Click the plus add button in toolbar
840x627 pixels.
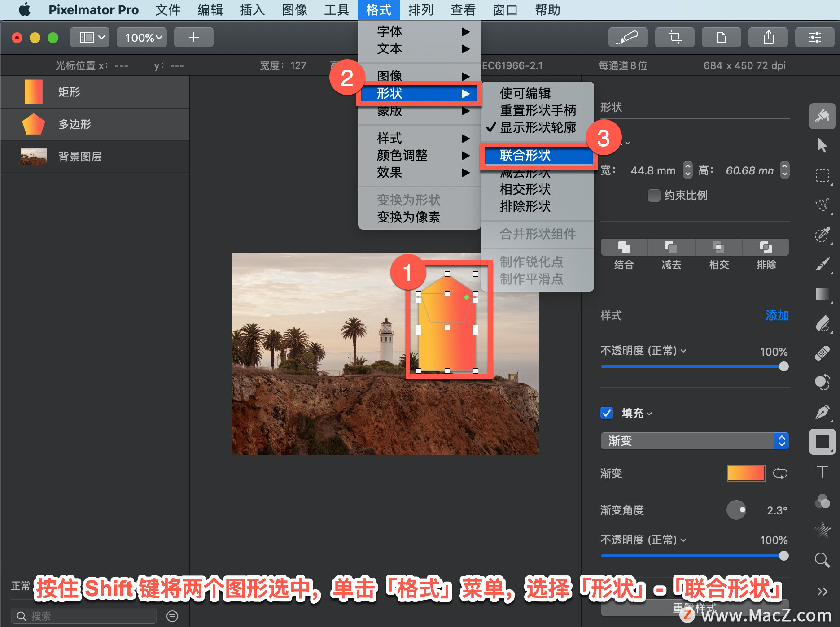click(194, 37)
